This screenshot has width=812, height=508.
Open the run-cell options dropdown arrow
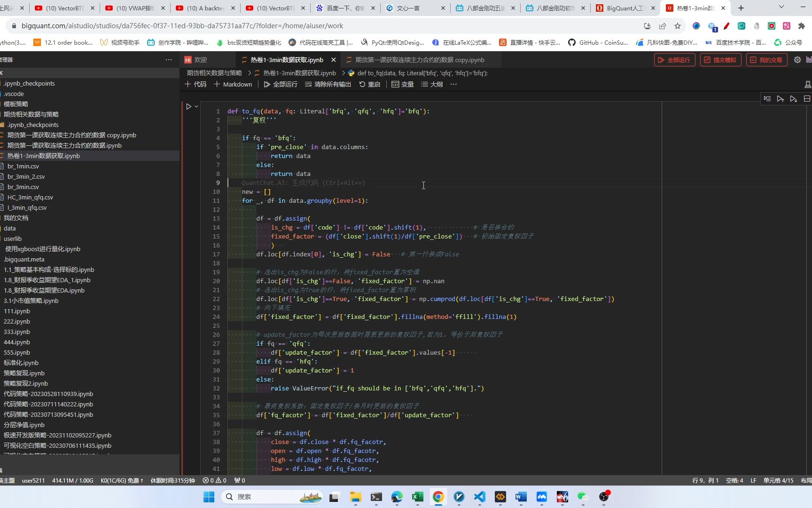click(x=196, y=107)
